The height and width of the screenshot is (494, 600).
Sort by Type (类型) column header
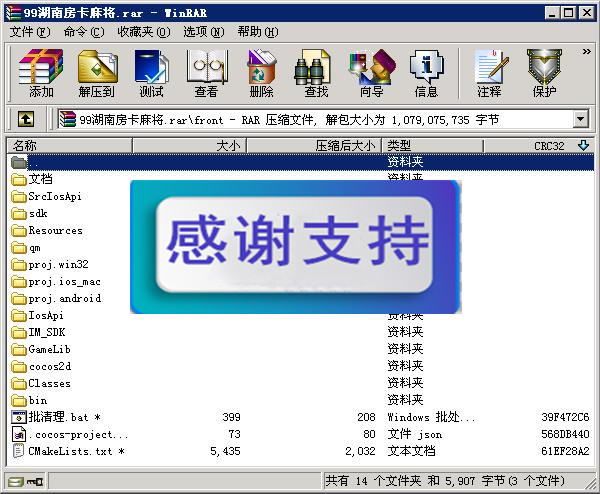pyautogui.click(x=432, y=146)
